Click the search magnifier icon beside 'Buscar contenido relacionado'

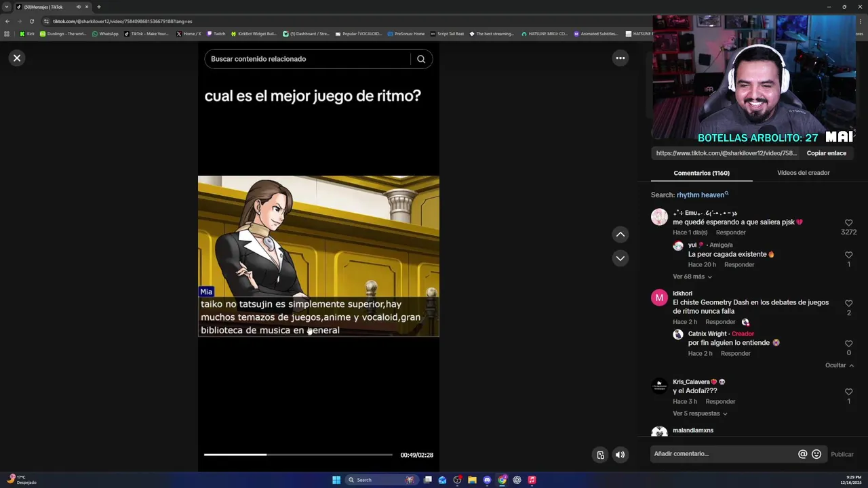click(x=421, y=59)
